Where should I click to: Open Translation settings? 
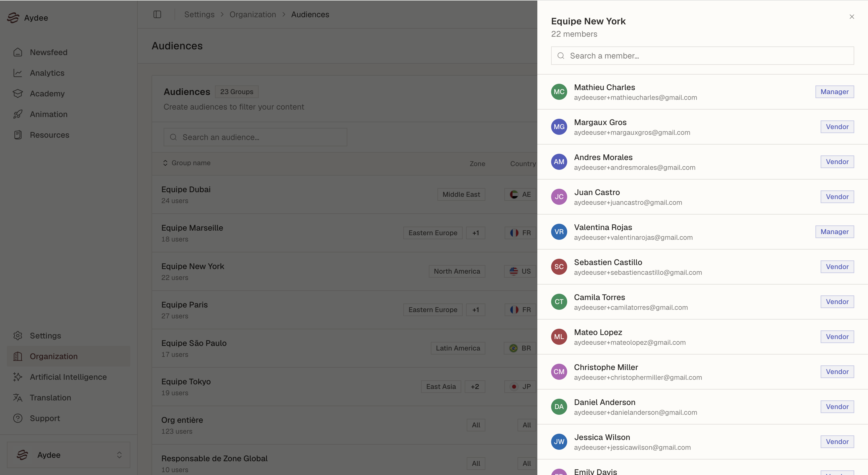coord(68,398)
